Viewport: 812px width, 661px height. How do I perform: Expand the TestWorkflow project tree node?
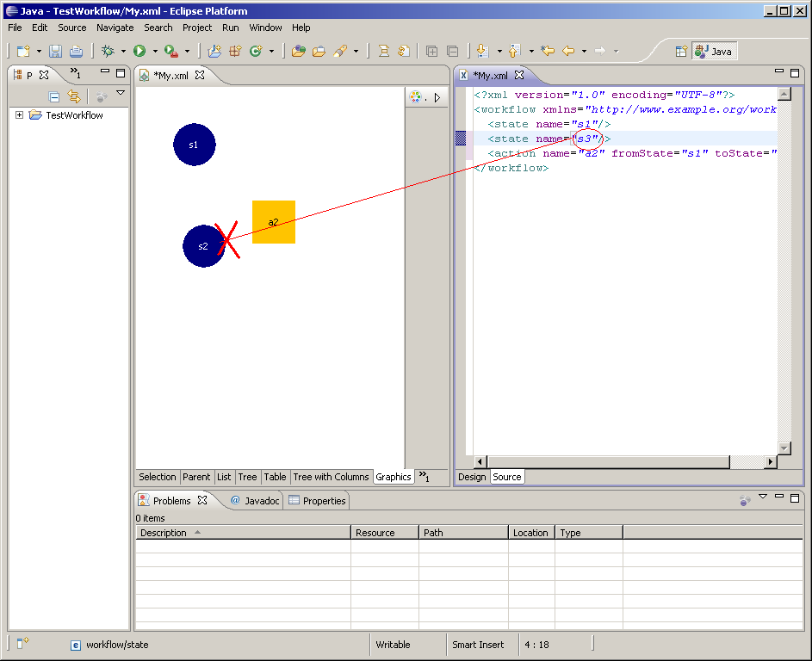(19, 115)
